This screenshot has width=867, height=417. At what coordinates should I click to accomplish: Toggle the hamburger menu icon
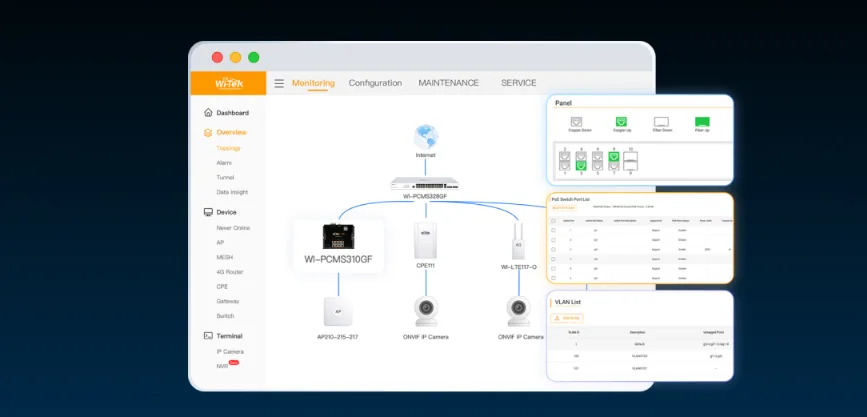[279, 84]
